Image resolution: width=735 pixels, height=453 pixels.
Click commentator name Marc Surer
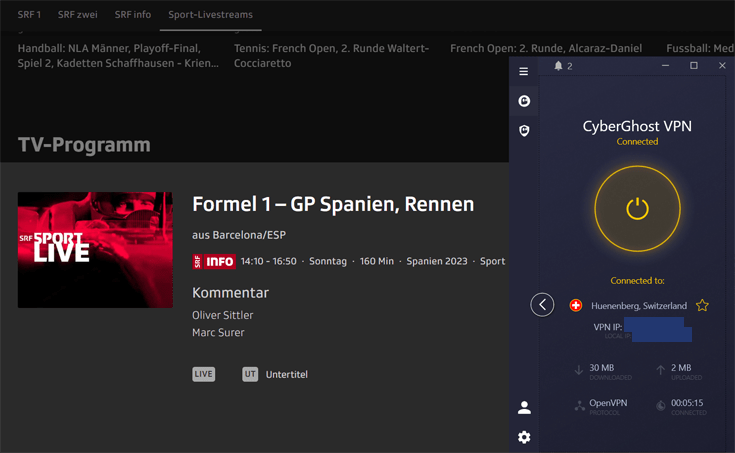click(x=218, y=332)
